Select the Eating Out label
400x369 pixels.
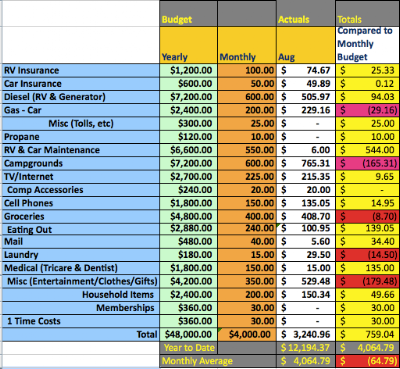tap(81, 229)
